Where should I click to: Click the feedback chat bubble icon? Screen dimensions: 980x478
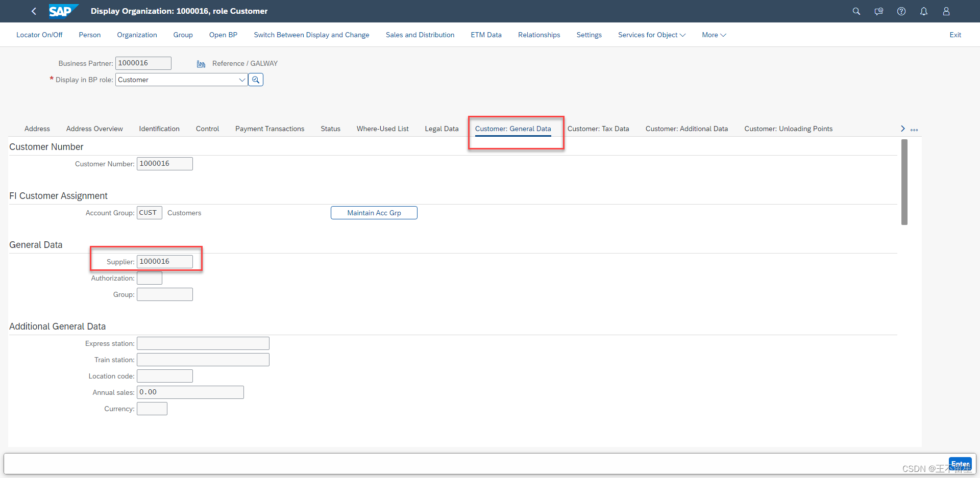pos(879,11)
